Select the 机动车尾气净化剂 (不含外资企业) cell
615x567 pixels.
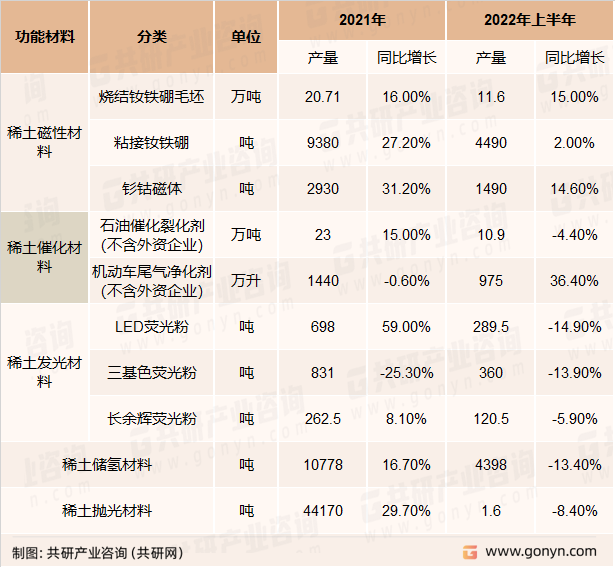[152, 281]
